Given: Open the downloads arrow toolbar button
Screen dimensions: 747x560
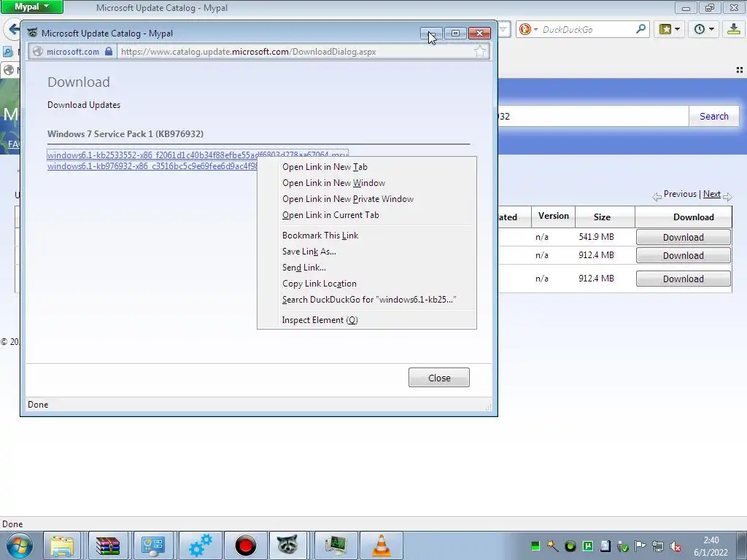Looking at the screenshot, I should [x=734, y=29].
